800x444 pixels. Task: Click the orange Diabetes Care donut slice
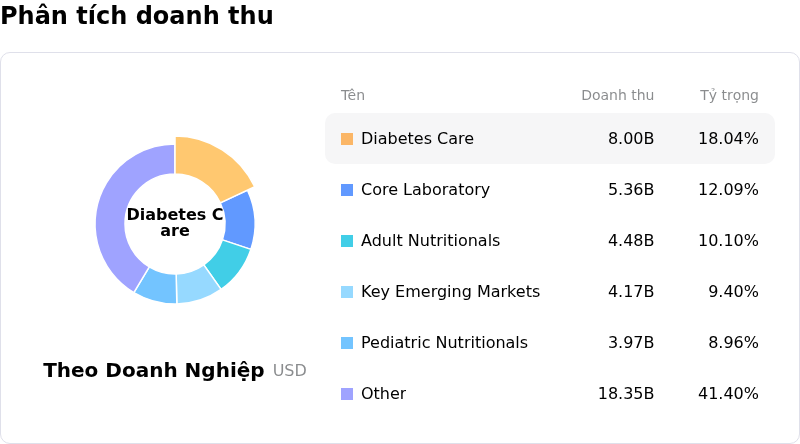212,166
